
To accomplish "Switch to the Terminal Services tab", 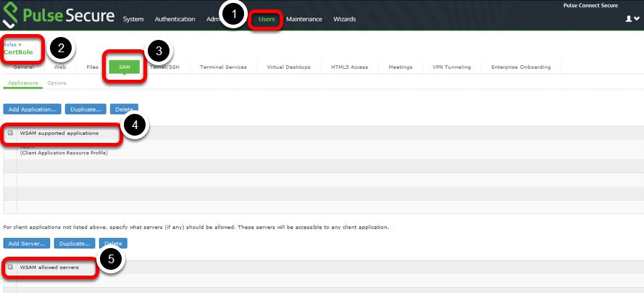I will (x=223, y=67).
